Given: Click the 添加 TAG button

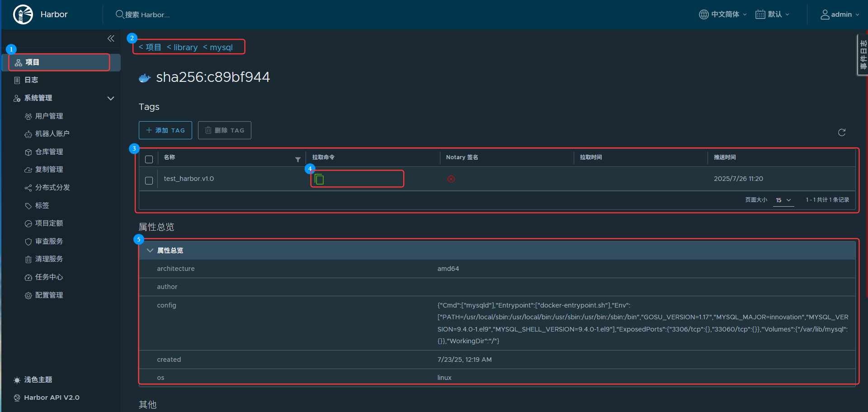Looking at the screenshot, I should [x=165, y=130].
